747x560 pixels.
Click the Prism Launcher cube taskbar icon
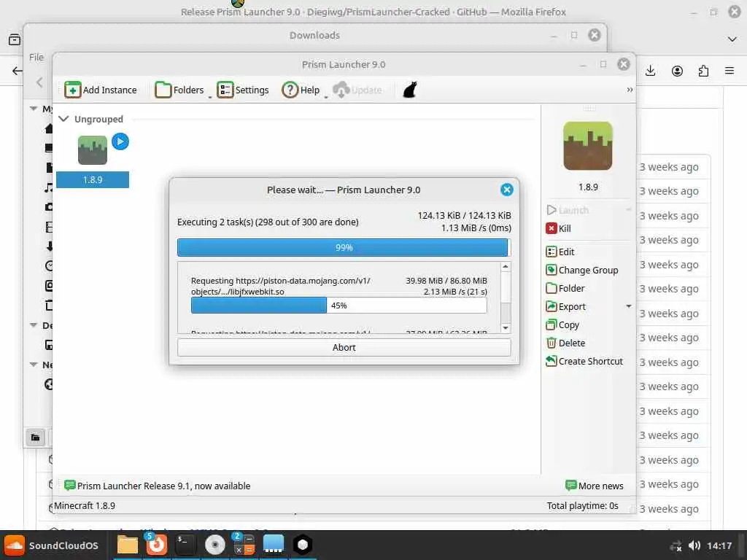(x=303, y=545)
